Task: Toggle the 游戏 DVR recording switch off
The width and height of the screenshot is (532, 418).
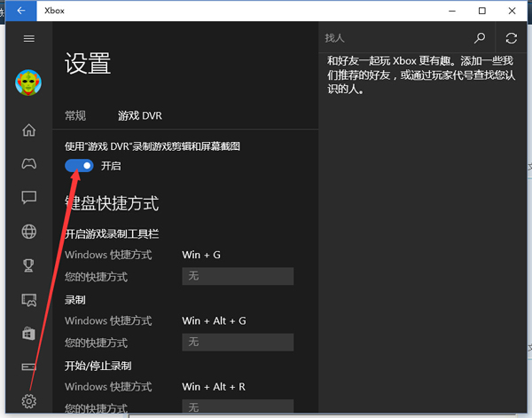Action: tap(80, 166)
